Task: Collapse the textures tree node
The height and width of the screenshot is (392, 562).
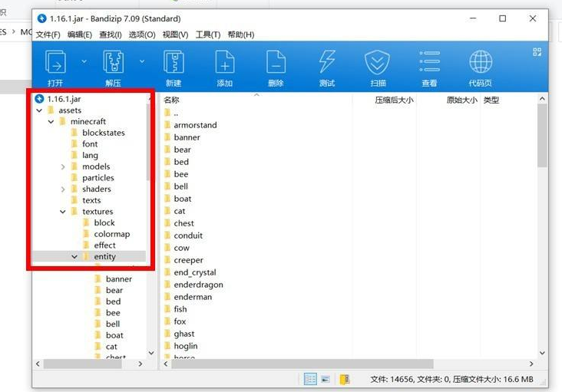Action: click(x=62, y=212)
